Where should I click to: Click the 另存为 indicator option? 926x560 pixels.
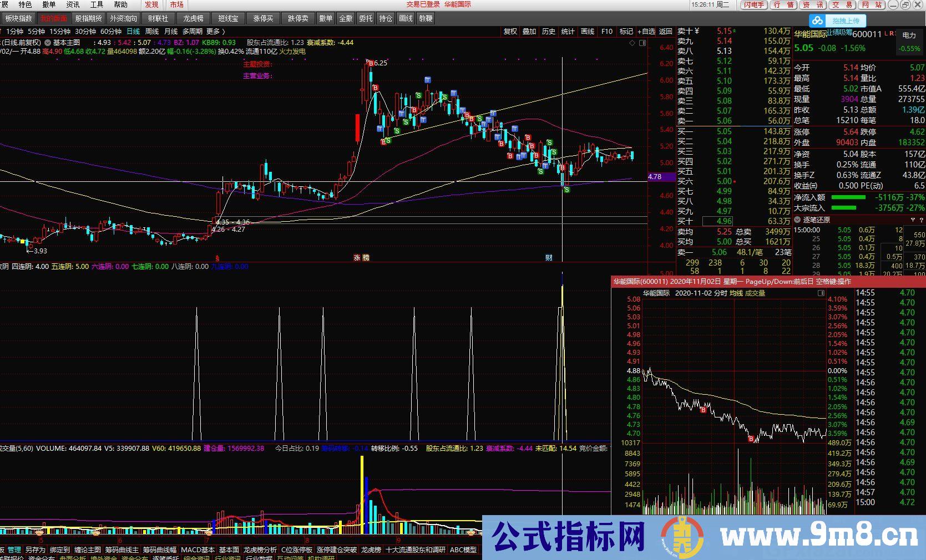(35, 550)
